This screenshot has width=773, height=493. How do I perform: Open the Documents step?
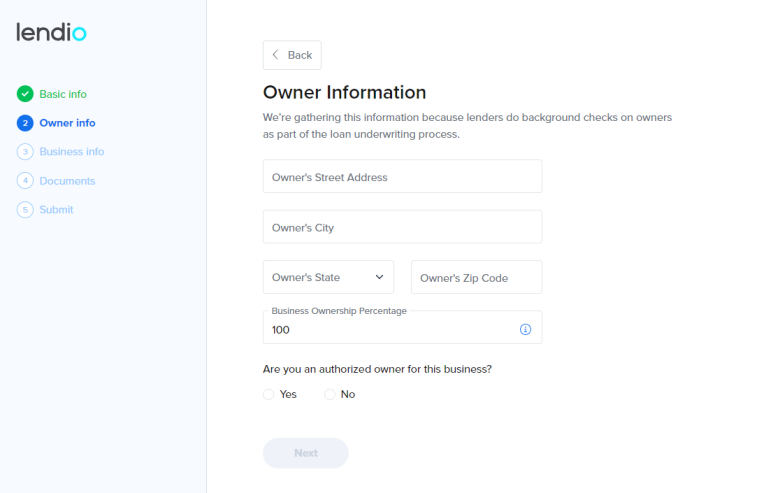68,181
